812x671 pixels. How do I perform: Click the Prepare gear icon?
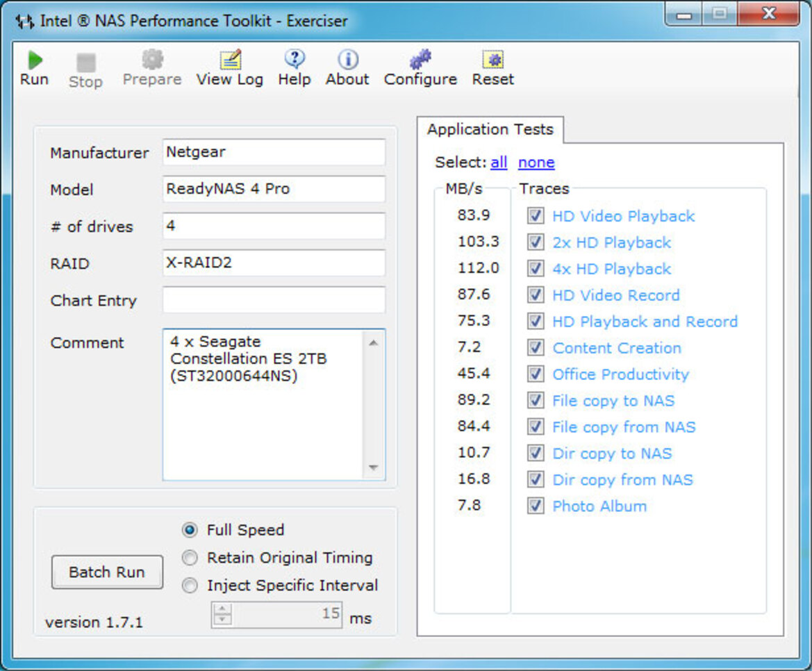[x=152, y=60]
